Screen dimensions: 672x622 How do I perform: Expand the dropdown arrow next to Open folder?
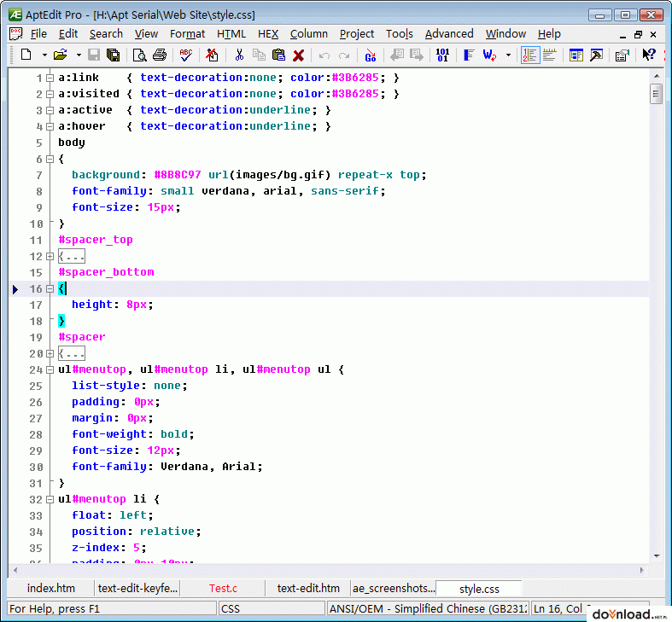[x=79, y=55]
